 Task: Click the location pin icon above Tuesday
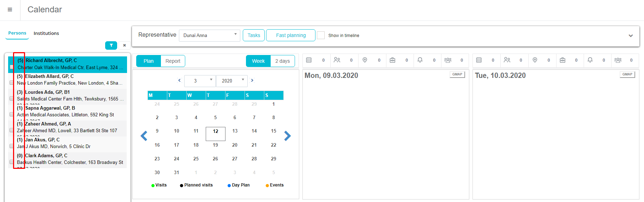pyautogui.click(x=535, y=60)
